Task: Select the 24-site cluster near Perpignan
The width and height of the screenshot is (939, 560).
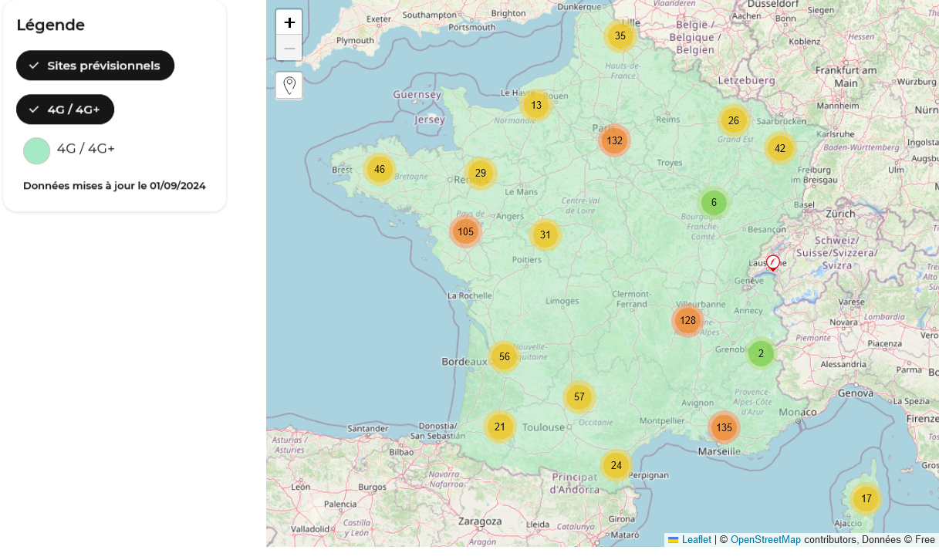Action: click(x=616, y=465)
